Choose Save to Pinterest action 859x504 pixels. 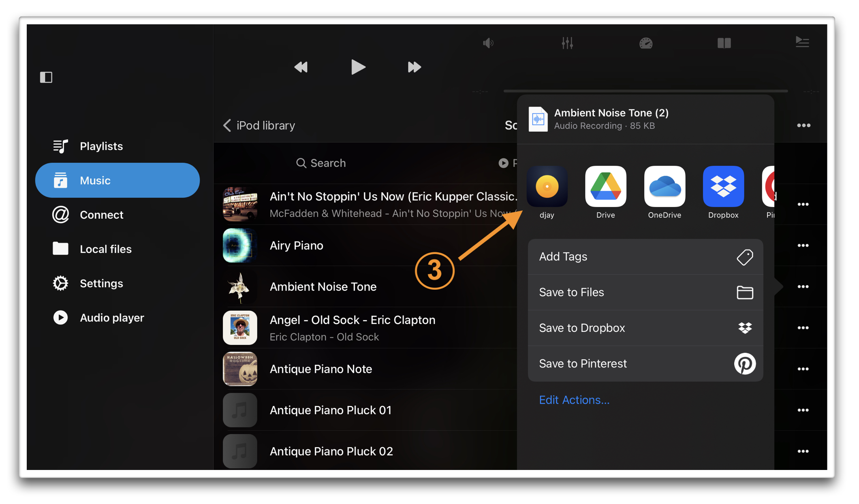click(x=645, y=364)
